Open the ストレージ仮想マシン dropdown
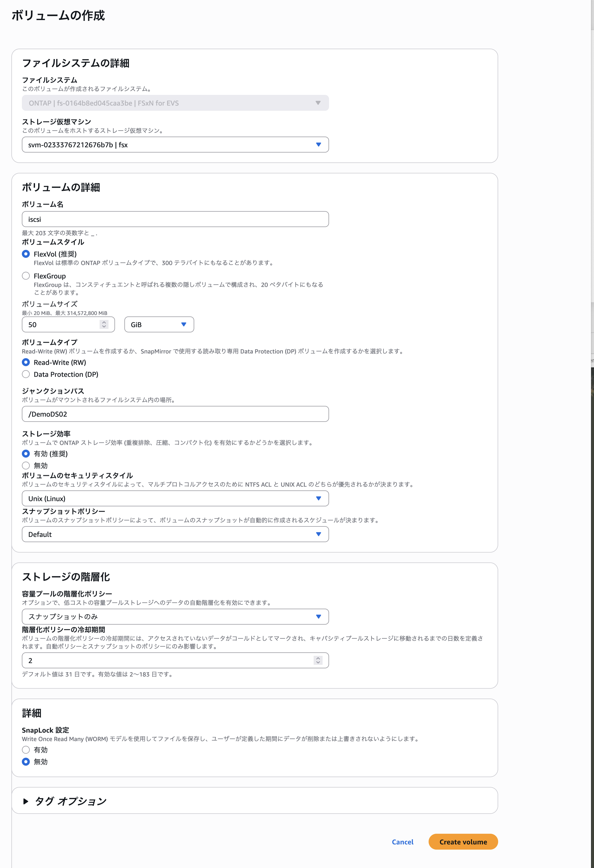 pyautogui.click(x=175, y=145)
